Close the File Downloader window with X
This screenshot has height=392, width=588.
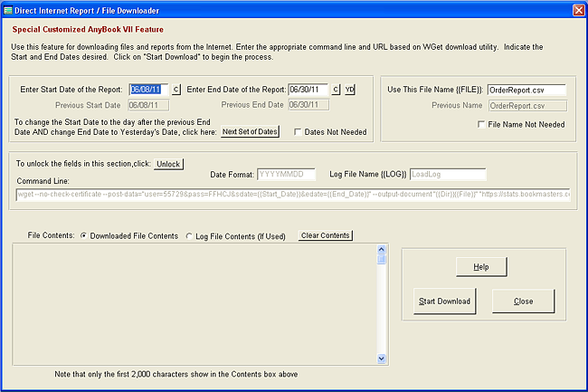tap(578, 8)
